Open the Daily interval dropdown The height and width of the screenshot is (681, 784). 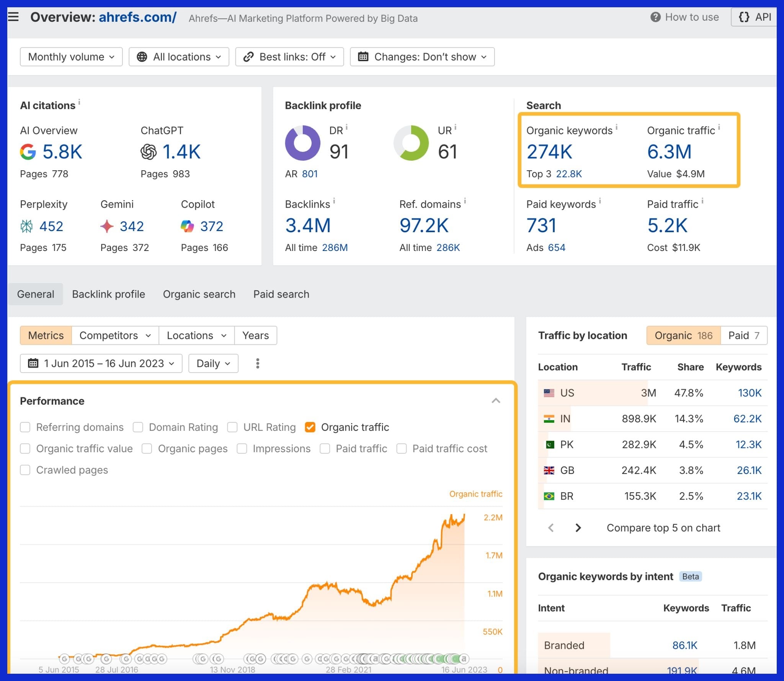tap(213, 363)
